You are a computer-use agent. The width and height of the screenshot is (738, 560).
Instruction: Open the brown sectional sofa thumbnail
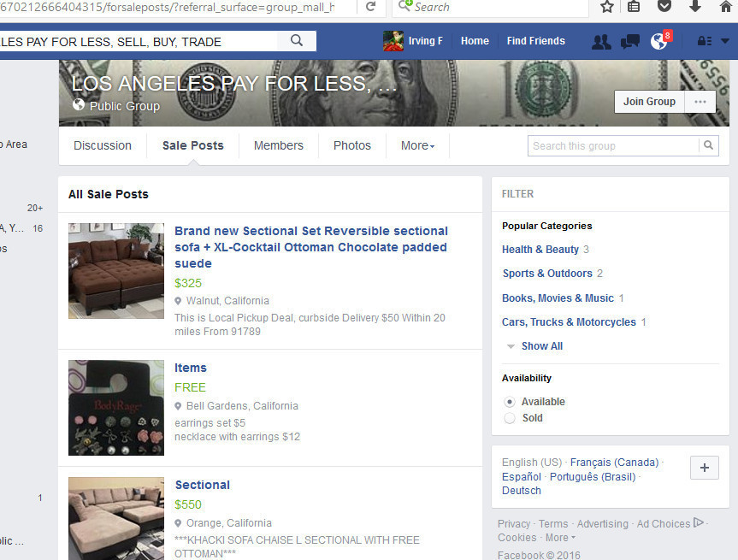(116, 271)
